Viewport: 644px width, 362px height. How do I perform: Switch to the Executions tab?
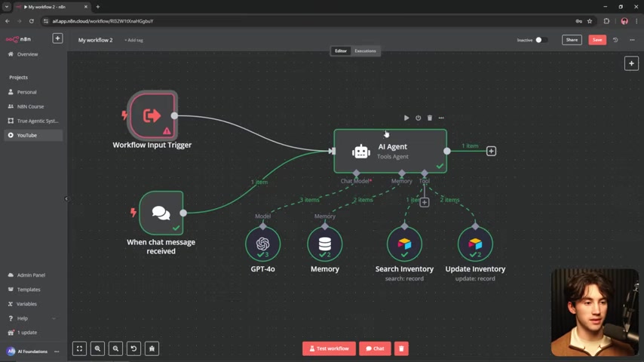(x=365, y=51)
